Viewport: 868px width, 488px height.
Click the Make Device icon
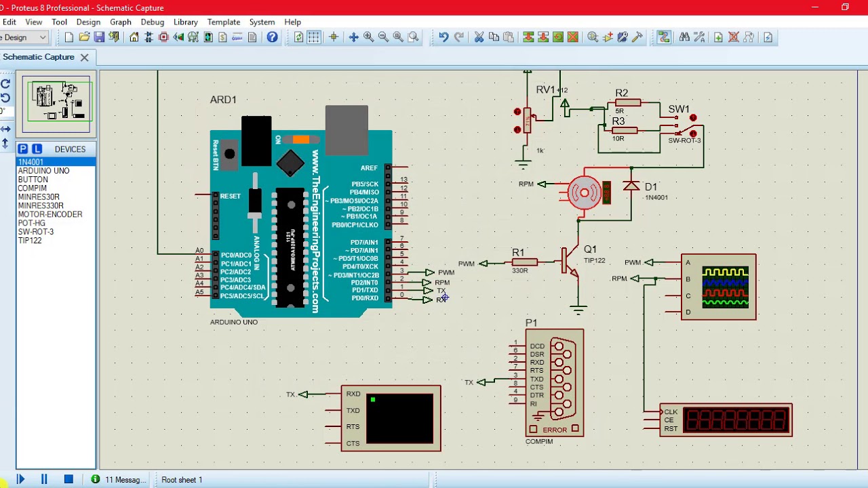tap(608, 37)
